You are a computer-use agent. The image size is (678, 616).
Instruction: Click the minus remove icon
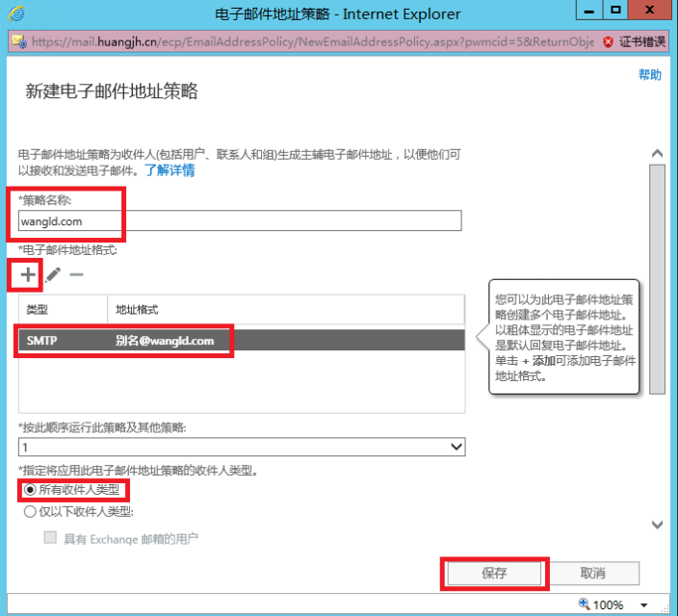click(x=76, y=274)
